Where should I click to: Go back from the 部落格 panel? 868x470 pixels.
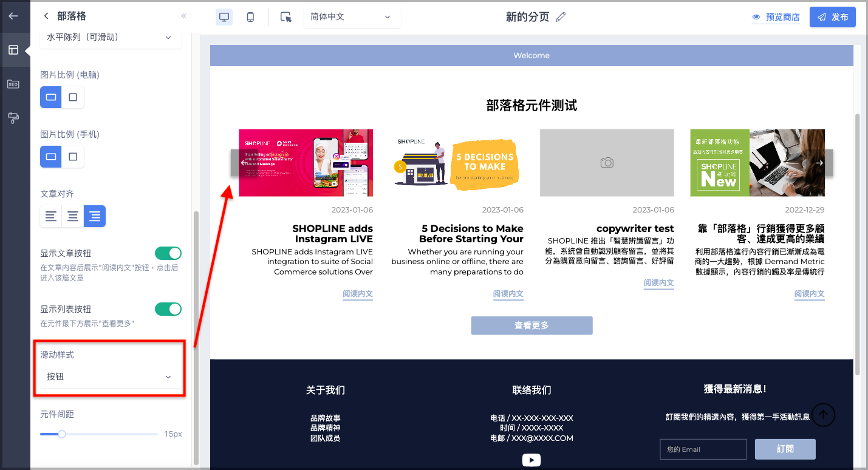point(46,16)
